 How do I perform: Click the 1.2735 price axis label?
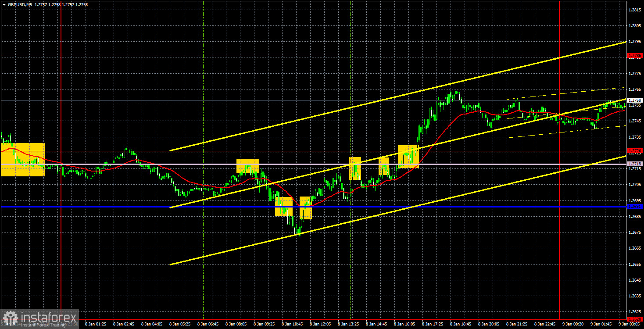[635, 137]
